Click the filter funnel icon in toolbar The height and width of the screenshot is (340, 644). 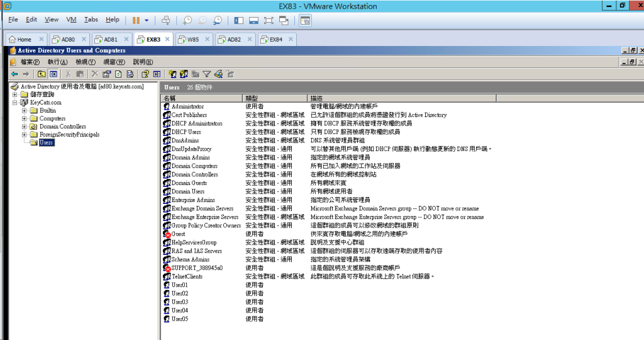[206, 74]
